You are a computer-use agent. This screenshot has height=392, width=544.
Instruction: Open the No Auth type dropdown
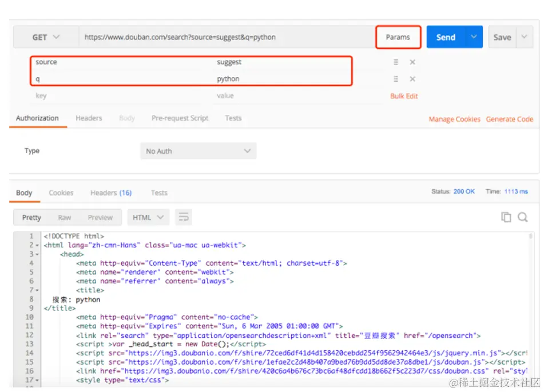tap(198, 151)
